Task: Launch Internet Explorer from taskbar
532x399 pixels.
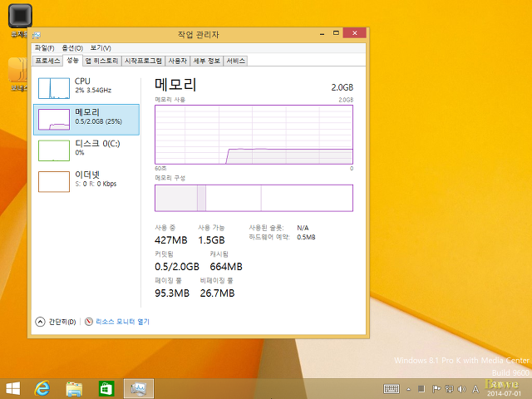Action: (x=42, y=388)
